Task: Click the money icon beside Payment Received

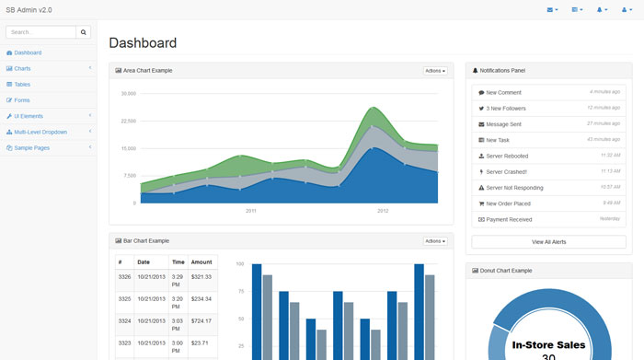Action: point(481,220)
